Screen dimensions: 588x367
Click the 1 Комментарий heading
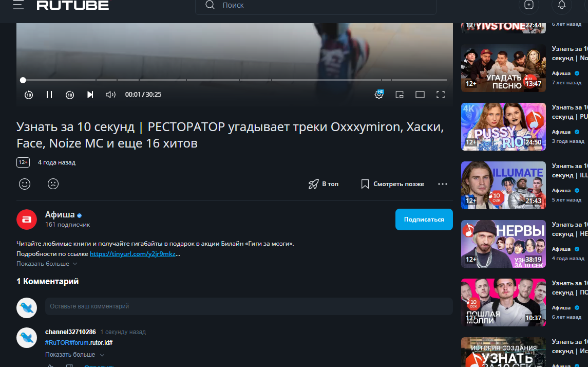[48, 282]
